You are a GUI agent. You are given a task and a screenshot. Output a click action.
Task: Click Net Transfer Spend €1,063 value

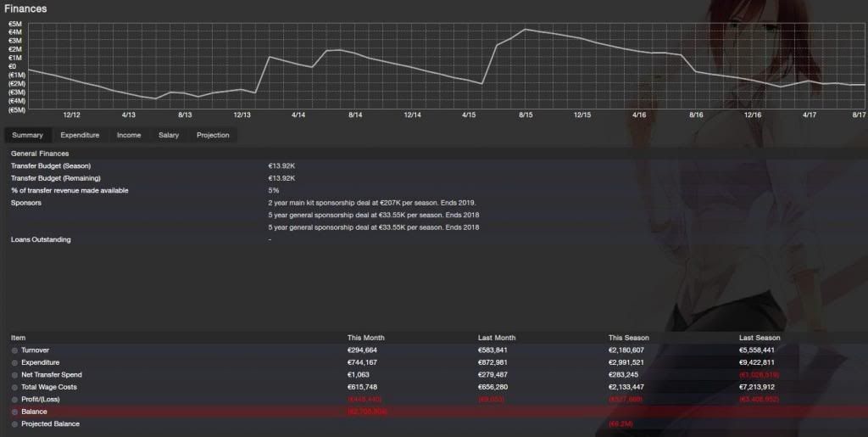(359, 374)
